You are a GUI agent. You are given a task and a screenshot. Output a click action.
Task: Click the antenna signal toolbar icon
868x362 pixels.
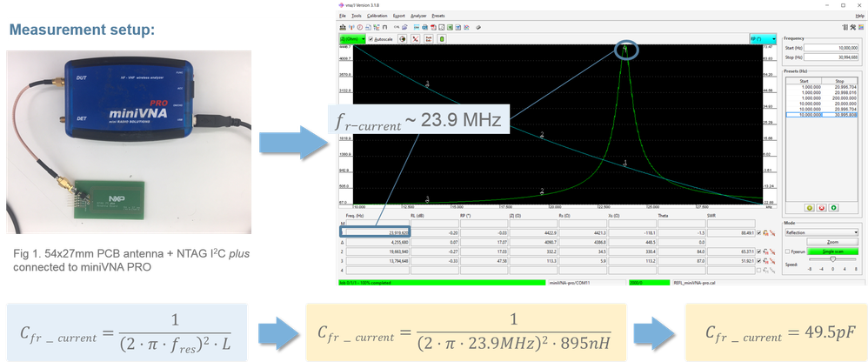pyautogui.click(x=351, y=27)
